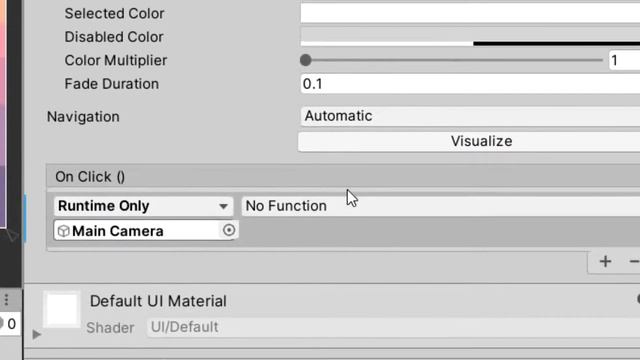The width and height of the screenshot is (640, 360).
Task: Click the object picker circle beside Main Camera
Action: click(229, 230)
